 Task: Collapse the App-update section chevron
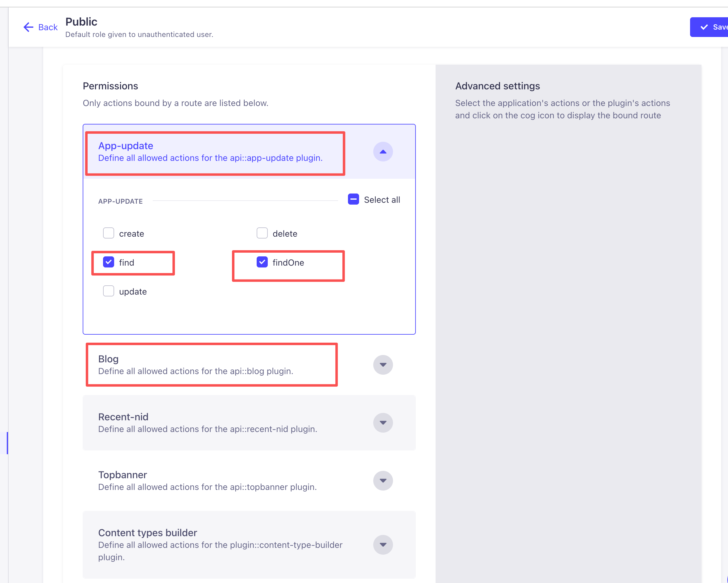point(383,152)
